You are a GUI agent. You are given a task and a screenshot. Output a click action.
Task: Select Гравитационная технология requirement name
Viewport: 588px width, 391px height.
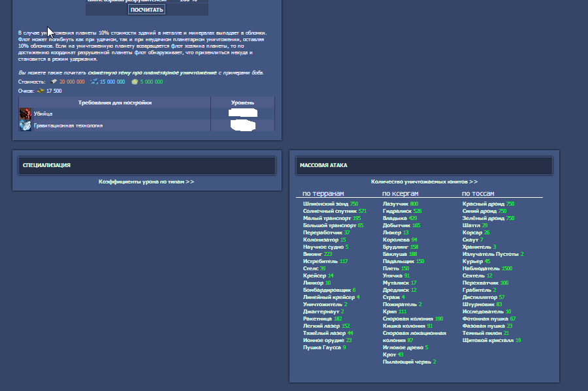68,125
